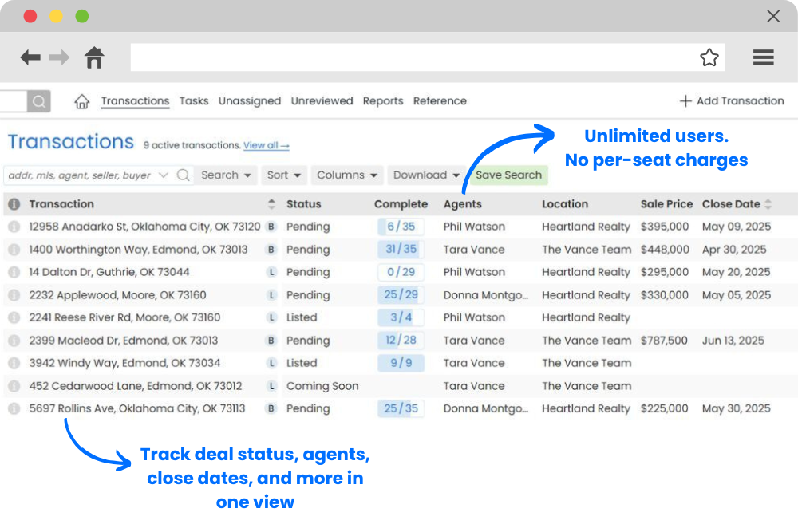Screen dimensions: 798x532
Task: Bookmark page with the star icon
Action: (x=709, y=57)
